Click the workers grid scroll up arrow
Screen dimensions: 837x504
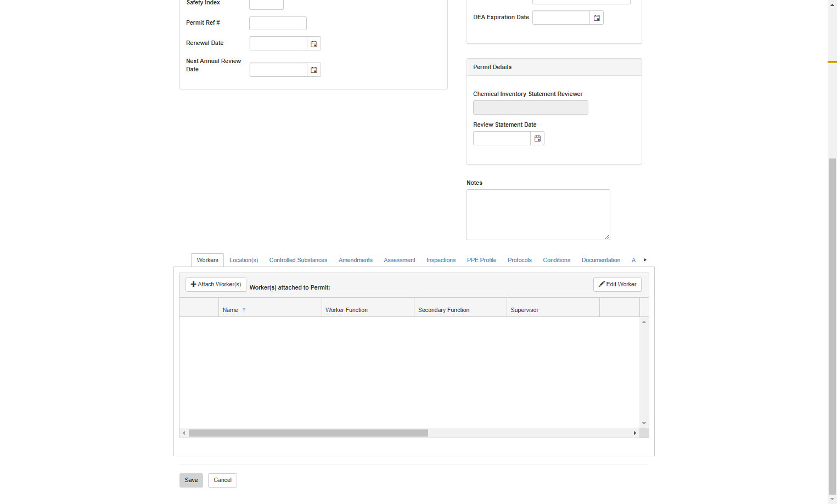coord(644,322)
